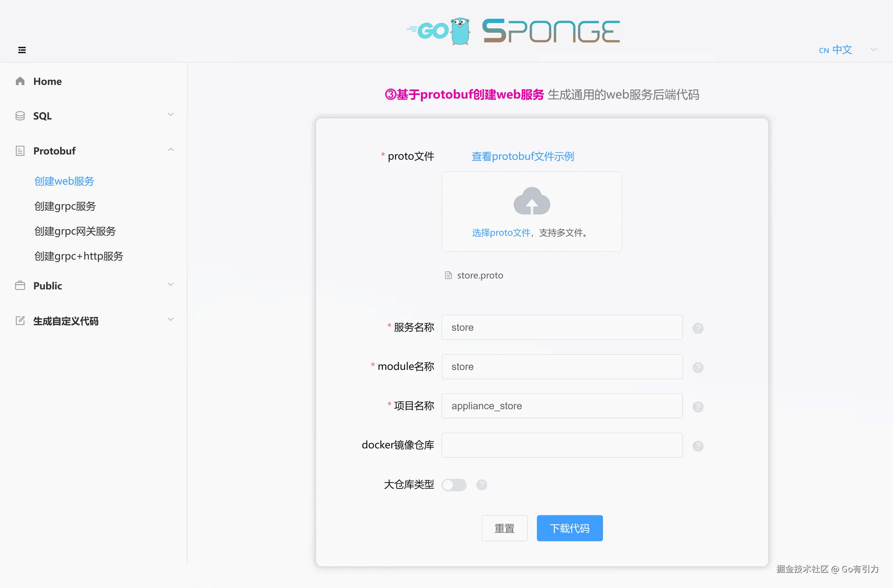Click help icon beside docker镜像仓库 field
The image size is (893, 588).
point(698,446)
